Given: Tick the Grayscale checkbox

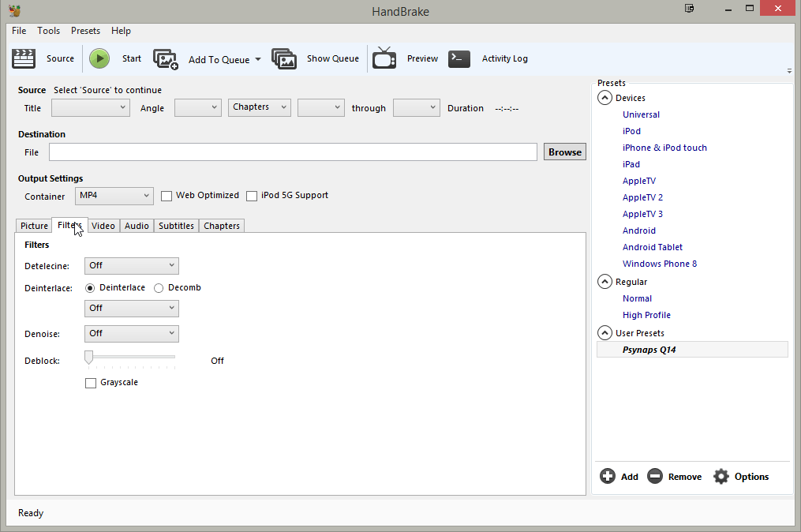Looking at the screenshot, I should pos(91,384).
